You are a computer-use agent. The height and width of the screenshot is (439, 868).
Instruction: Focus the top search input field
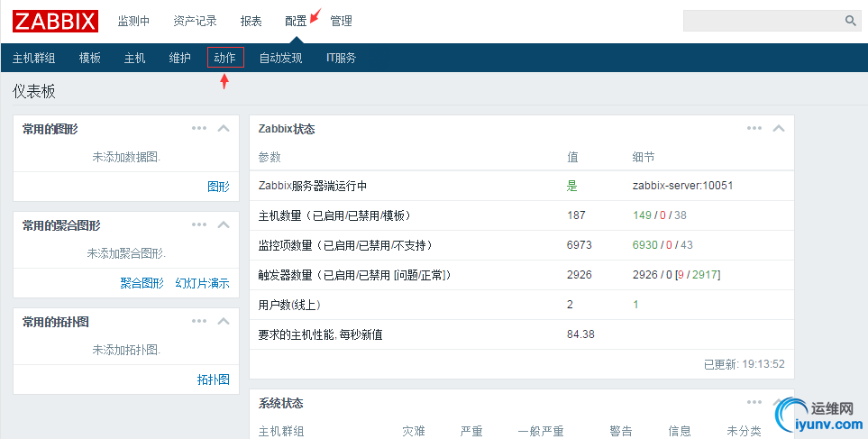762,21
